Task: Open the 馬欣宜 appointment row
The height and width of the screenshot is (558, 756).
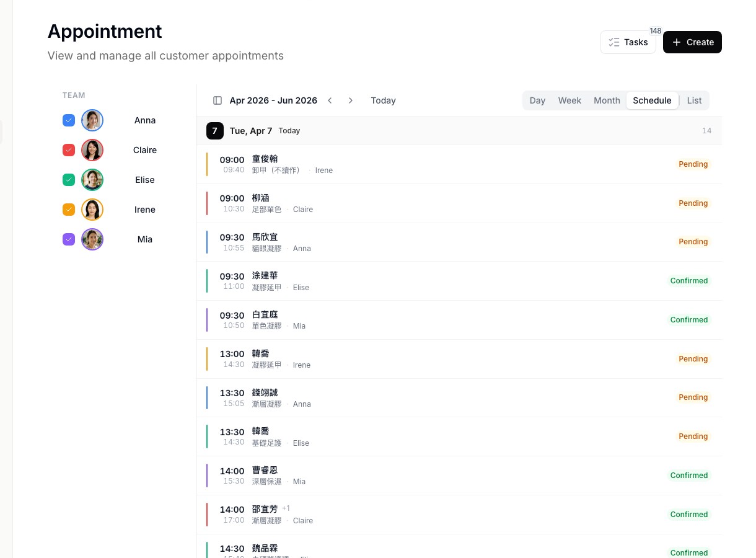Action: coord(459,242)
